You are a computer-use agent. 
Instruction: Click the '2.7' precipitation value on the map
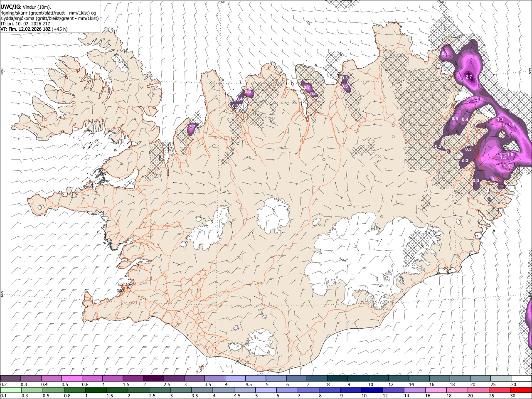point(469,77)
